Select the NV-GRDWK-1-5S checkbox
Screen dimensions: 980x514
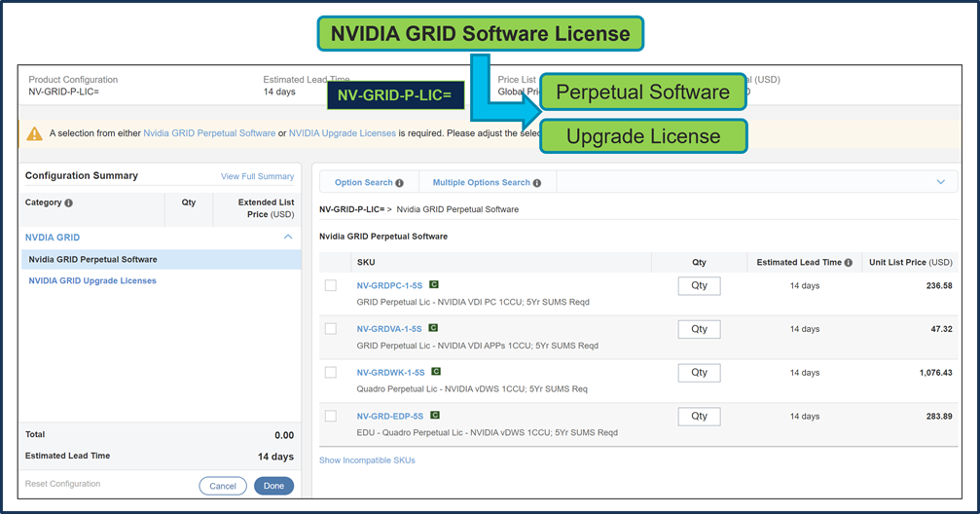click(x=331, y=372)
